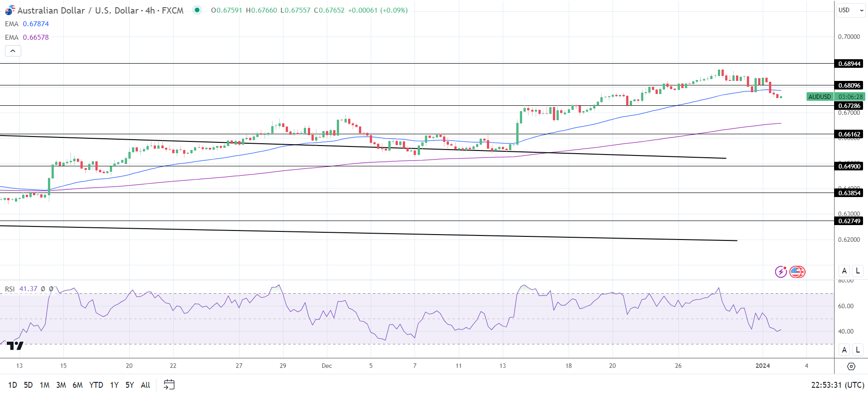The image size is (868, 395).
Task: Toggle auto scale A on RSI pane
Action: click(x=844, y=350)
